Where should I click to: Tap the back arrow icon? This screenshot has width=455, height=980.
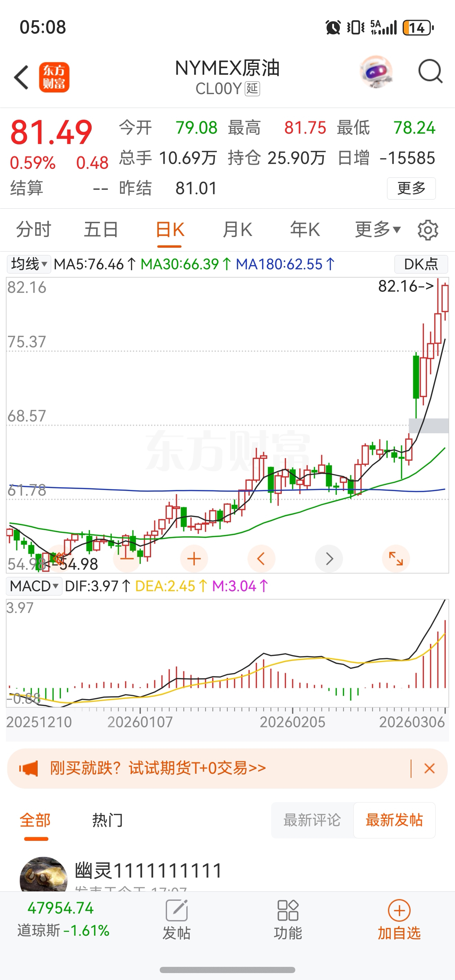(21, 77)
